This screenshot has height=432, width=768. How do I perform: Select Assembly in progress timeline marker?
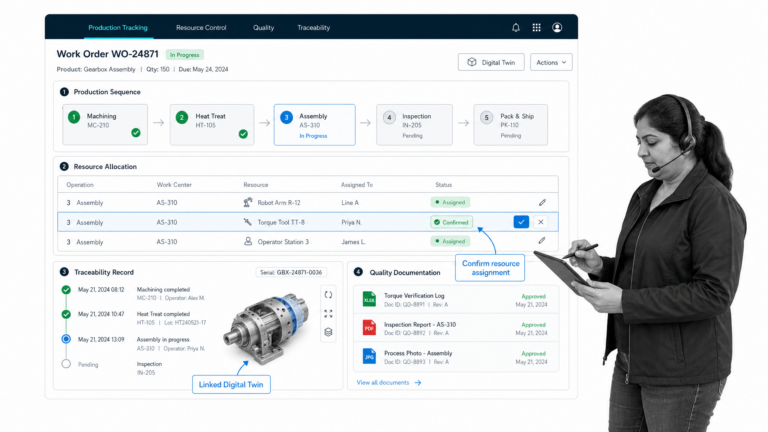66,339
